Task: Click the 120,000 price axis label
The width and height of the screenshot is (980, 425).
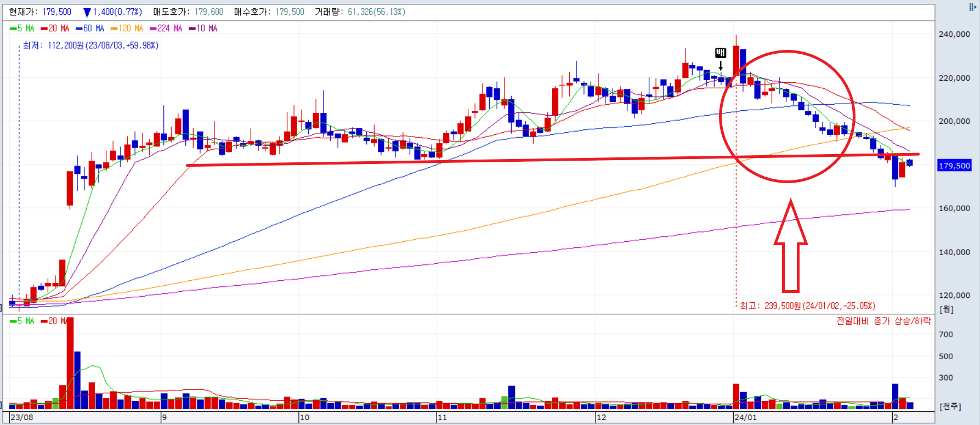Action: pyautogui.click(x=954, y=295)
